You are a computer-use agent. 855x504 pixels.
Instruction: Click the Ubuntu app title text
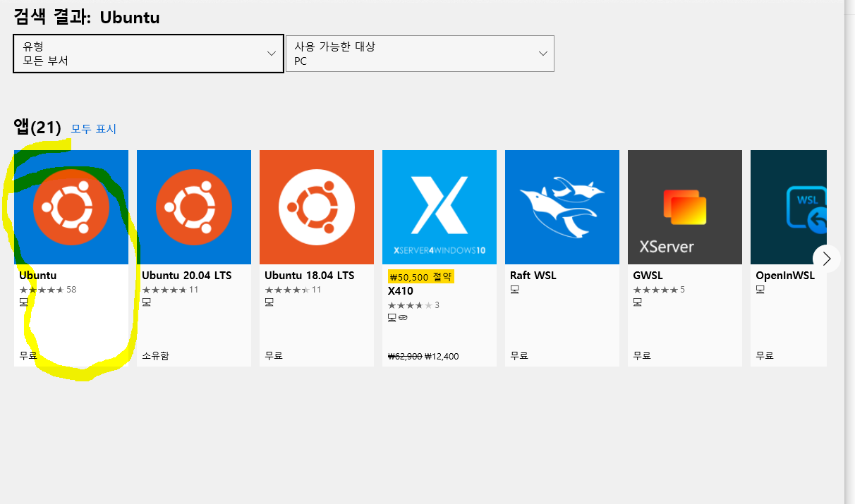click(x=38, y=276)
